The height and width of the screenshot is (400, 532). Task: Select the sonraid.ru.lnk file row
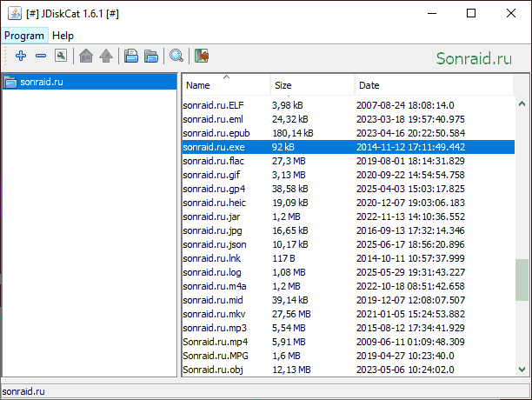349,258
